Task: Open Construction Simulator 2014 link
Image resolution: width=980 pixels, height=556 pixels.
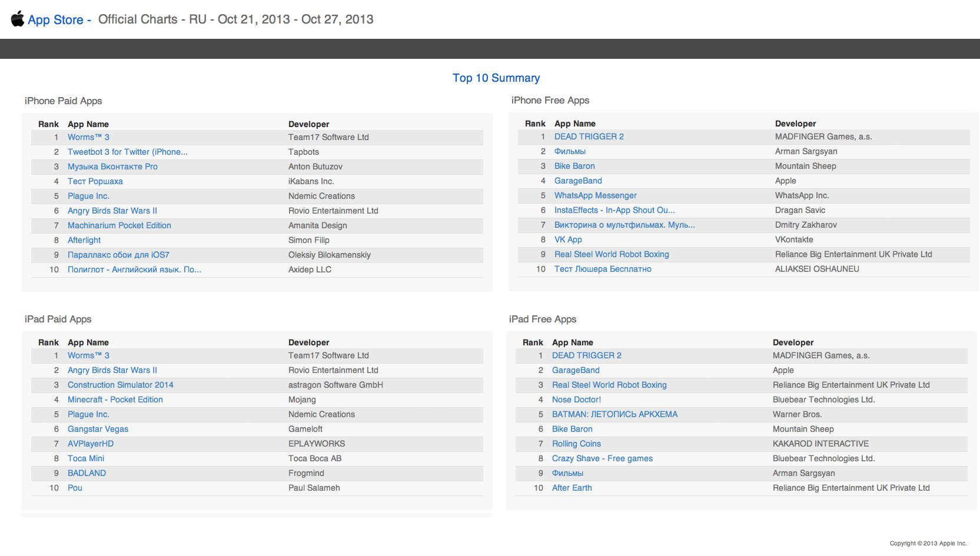Action: click(x=121, y=385)
